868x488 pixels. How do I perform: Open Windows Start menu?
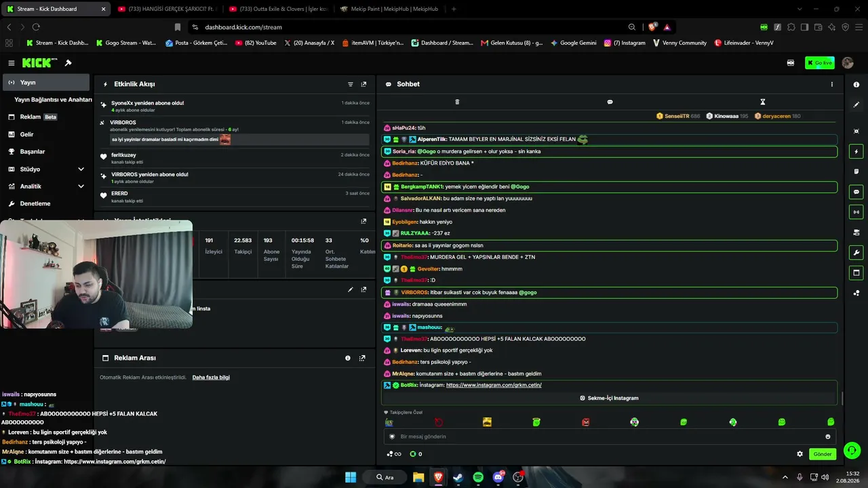pos(351,477)
